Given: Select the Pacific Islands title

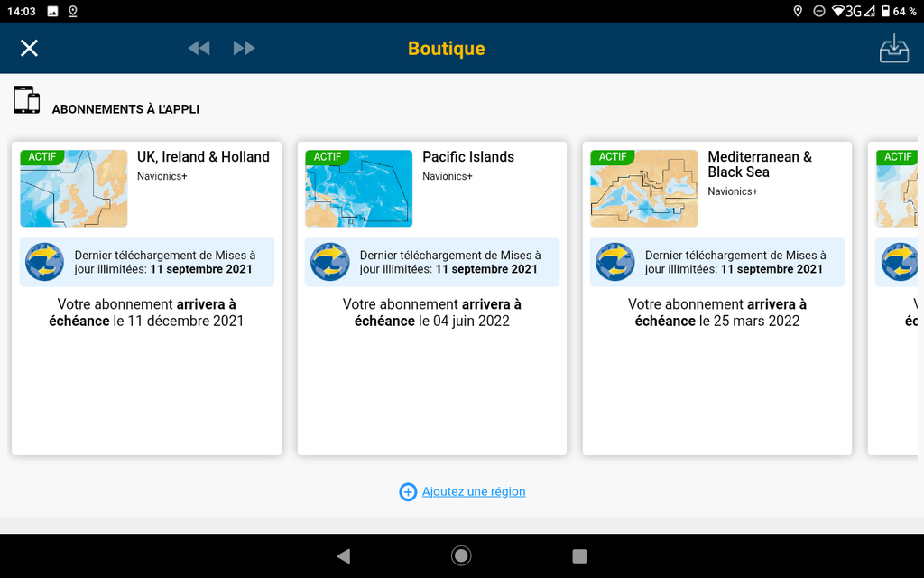Looking at the screenshot, I should [x=468, y=157].
